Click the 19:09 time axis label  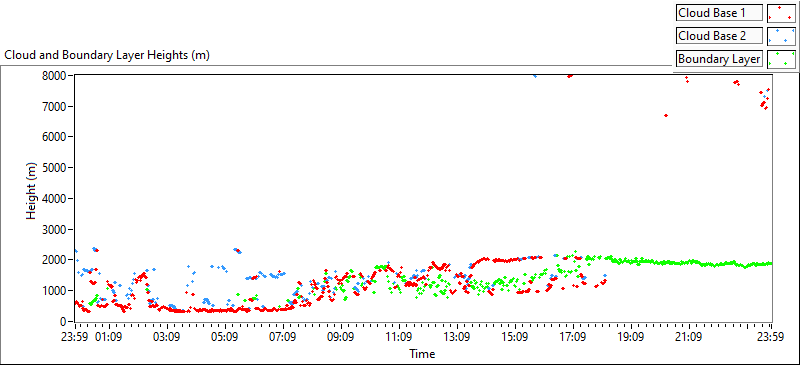tap(631, 337)
